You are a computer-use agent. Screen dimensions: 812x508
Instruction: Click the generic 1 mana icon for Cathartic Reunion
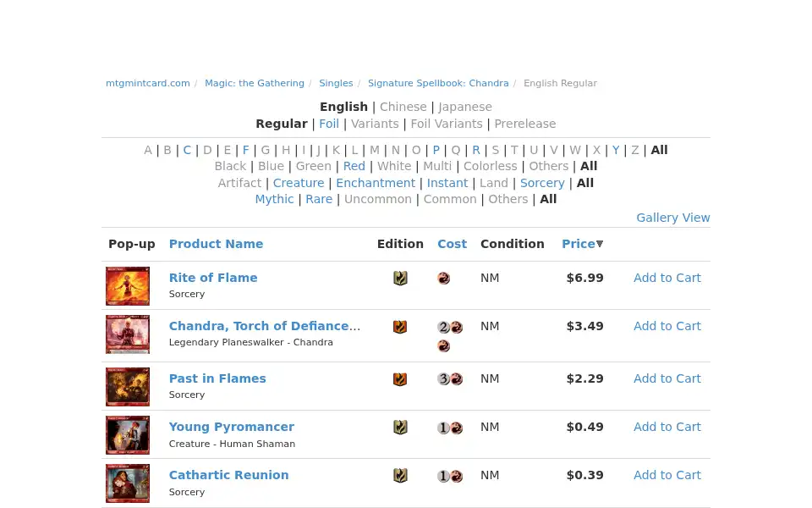pyautogui.click(x=444, y=476)
